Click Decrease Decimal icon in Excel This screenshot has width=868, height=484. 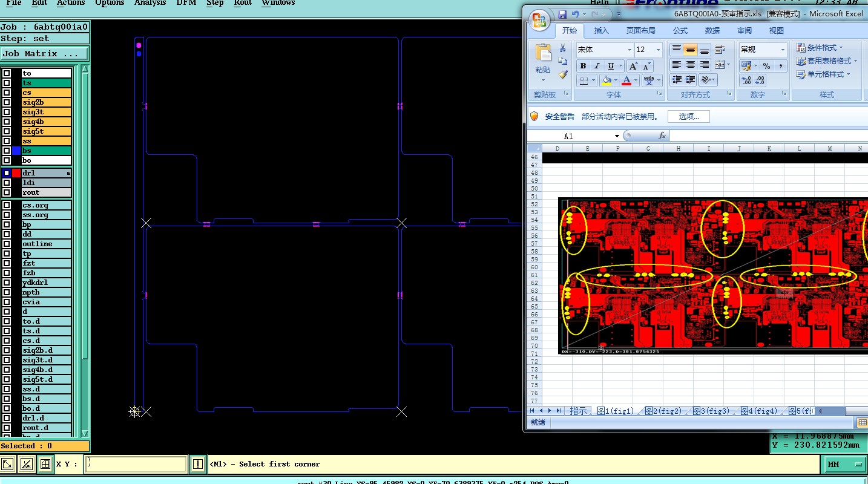[760, 80]
